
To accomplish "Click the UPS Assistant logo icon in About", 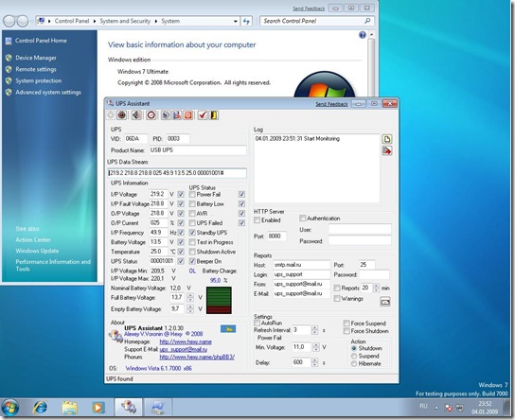I will pyautogui.click(x=115, y=337).
